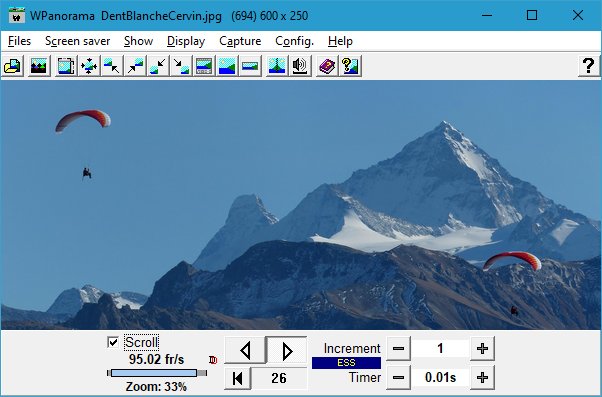Click the 95.02 fr/s frame rate text
Screen dimensions: 602x397
coord(156,359)
